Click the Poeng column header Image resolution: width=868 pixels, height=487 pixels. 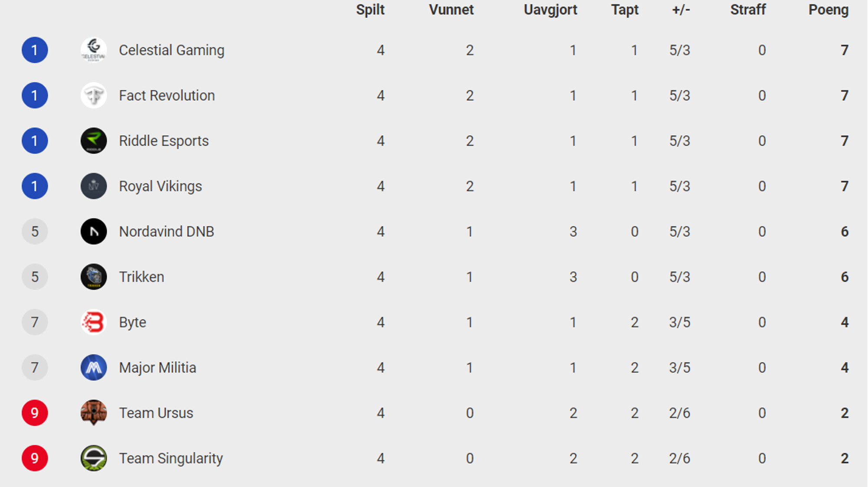pos(829,10)
